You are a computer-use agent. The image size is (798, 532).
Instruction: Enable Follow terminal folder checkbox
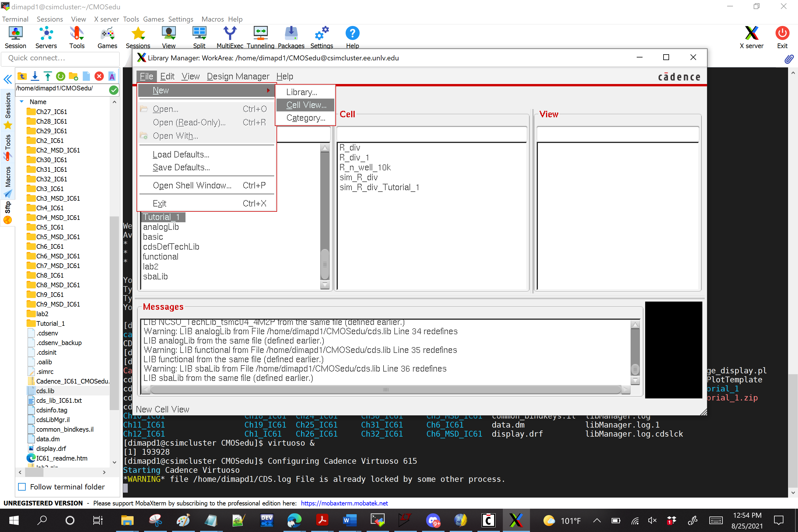point(22,487)
